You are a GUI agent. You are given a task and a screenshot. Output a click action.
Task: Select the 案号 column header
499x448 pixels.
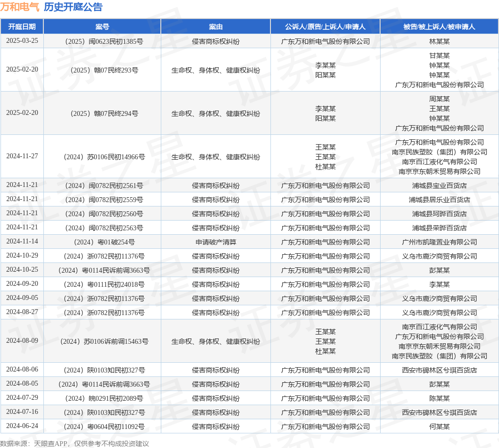click(102, 27)
